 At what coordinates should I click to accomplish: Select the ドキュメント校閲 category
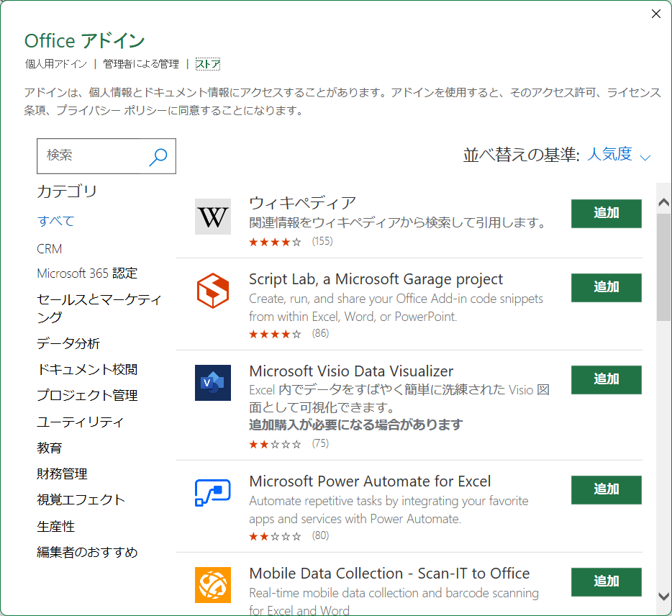click(87, 369)
